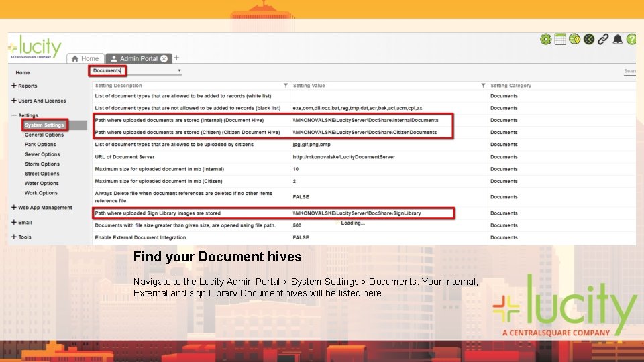This screenshot has height=362, width=644.
Task: Click the LucityDocumentServer URL value
Action: (x=343, y=157)
